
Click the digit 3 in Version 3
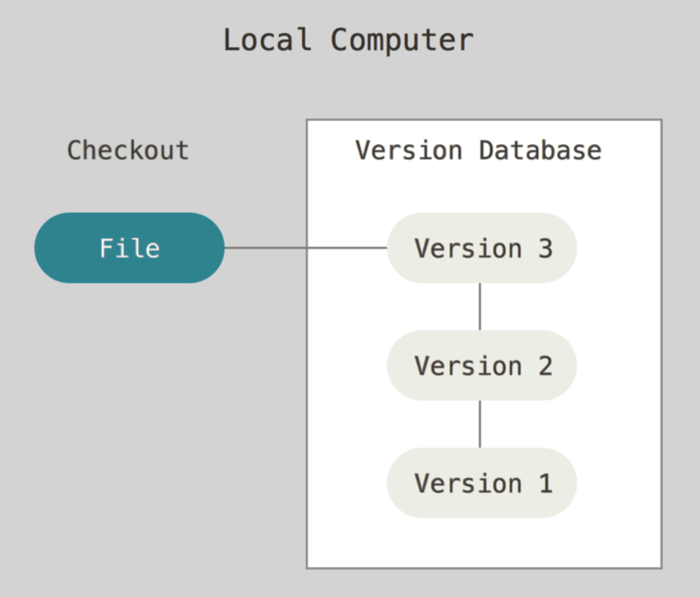(545, 248)
